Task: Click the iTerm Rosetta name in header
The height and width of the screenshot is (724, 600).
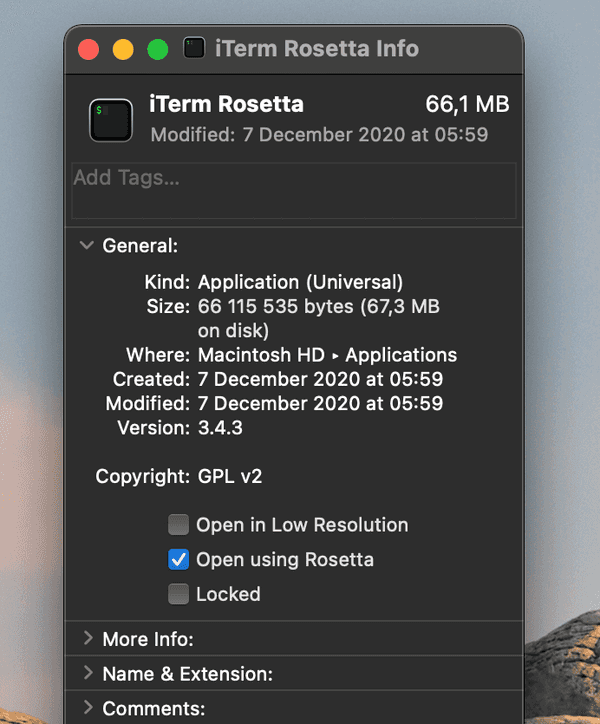Action: pyautogui.click(x=226, y=104)
